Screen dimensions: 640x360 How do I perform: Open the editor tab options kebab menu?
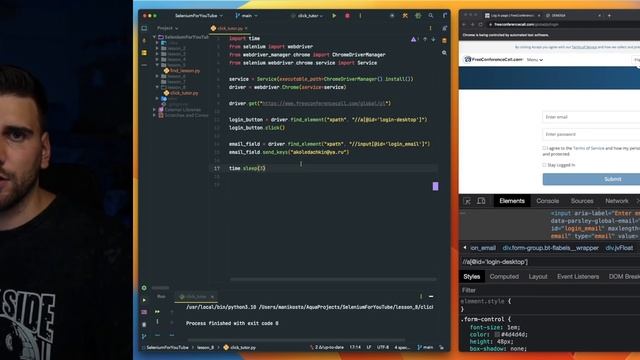coord(430,28)
